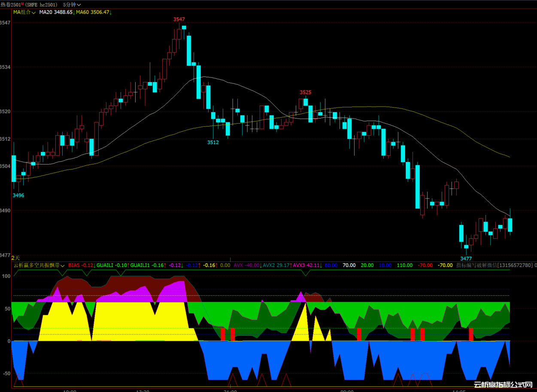The height and width of the screenshot is (392, 537).
Task: Click the 3525 peak price label
Action: [306, 92]
